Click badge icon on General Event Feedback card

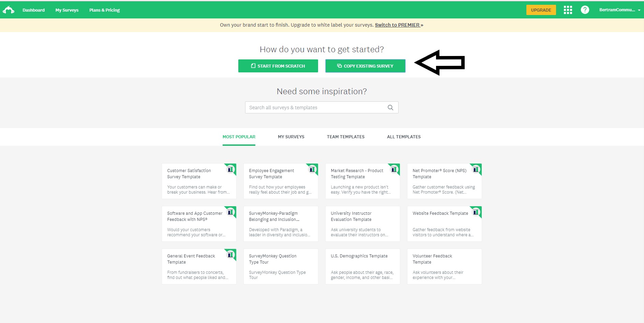point(231,254)
